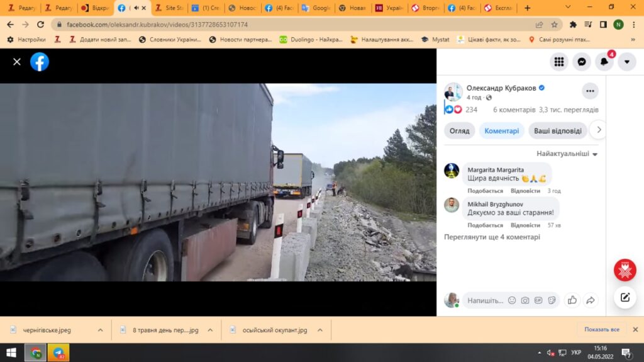View 4 more comments link

pyautogui.click(x=492, y=237)
